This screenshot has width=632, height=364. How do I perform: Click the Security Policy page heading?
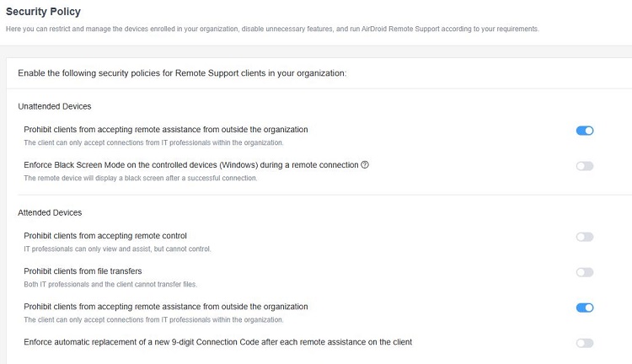[45, 12]
